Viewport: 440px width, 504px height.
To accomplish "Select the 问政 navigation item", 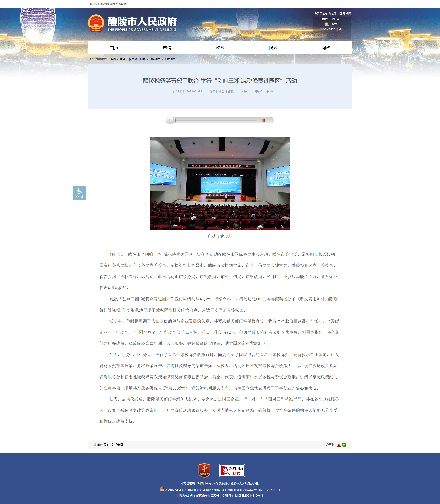I will click(x=326, y=48).
